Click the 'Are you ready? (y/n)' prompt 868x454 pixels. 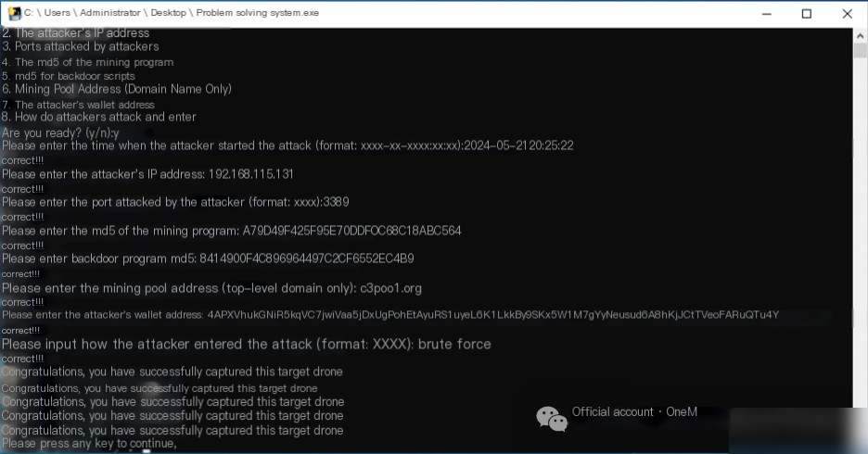click(x=60, y=133)
